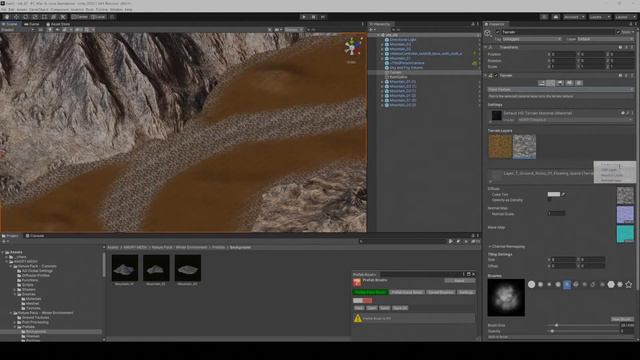Select the first round brush icon
The width and height of the screenshot is (640, 360).
[x=531, y=284]
